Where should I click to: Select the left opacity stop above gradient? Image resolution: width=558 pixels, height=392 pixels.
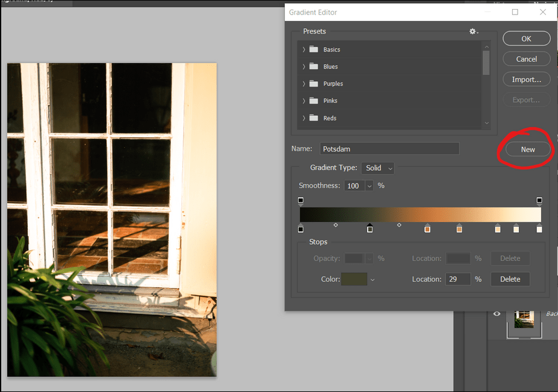click(300, 201)
